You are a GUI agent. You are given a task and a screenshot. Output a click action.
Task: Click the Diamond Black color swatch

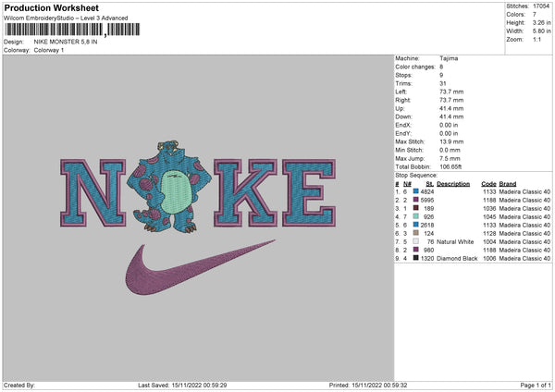click(416, 258)
